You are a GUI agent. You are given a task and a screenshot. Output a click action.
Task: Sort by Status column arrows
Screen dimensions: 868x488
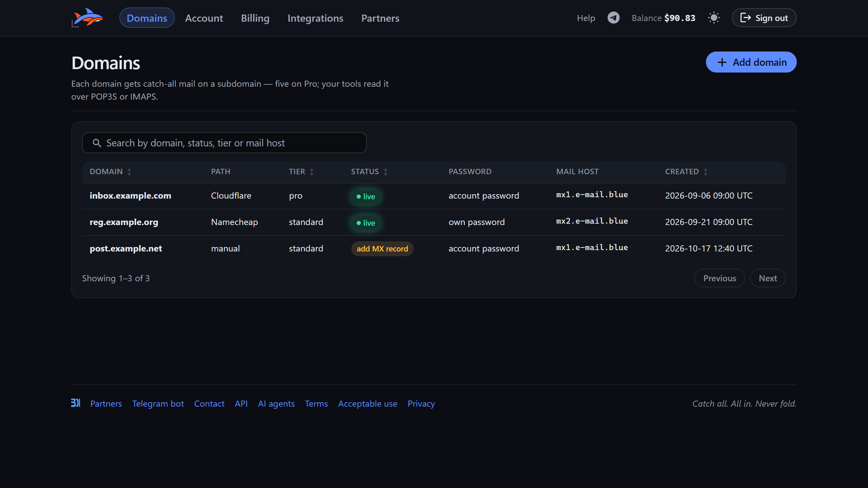[x=386, y=172]
